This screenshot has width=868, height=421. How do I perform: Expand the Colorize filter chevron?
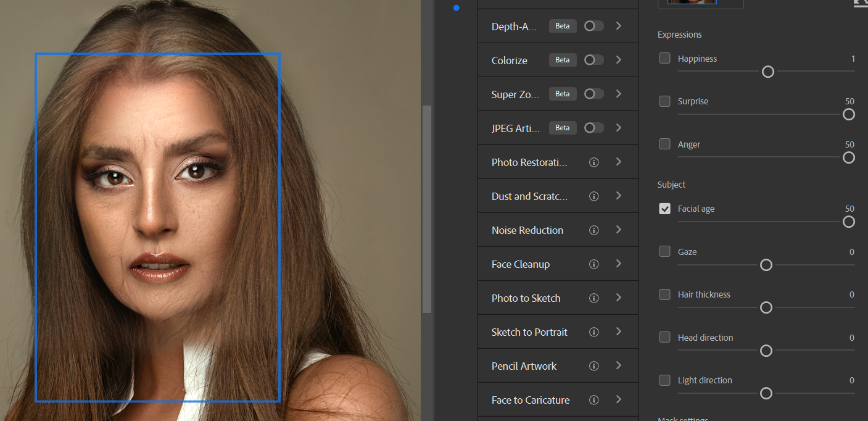click(619, 60)
